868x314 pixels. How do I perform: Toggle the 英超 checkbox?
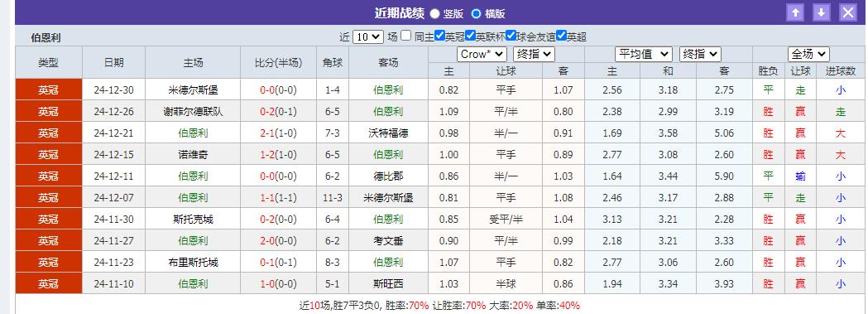click(561, 36)
